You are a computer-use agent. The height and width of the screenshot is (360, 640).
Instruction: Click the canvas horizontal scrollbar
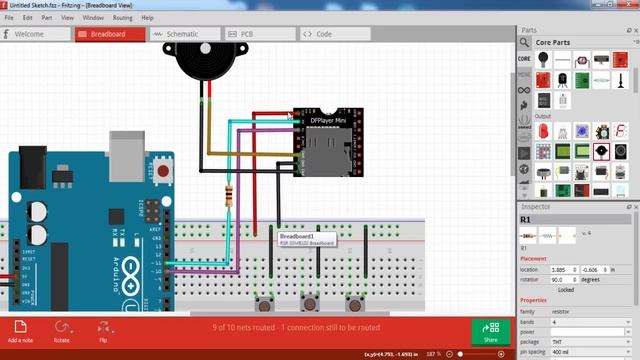[290, 314]
